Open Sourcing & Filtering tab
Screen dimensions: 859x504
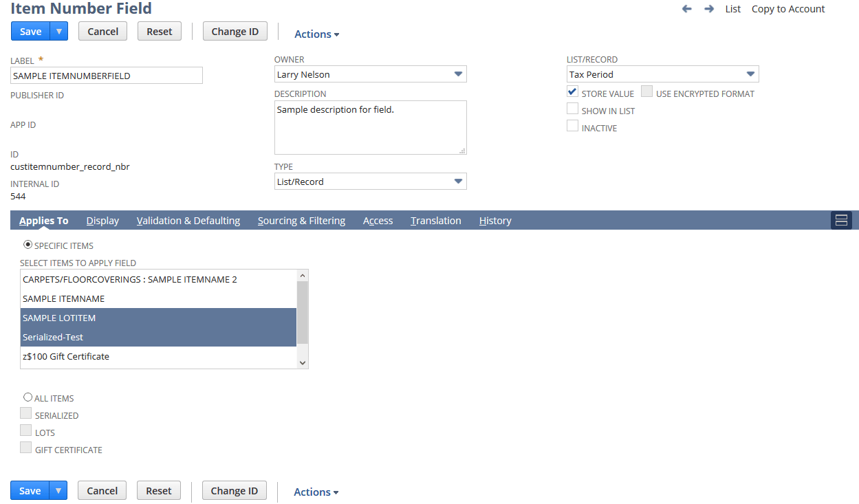(x=301, y=221)
